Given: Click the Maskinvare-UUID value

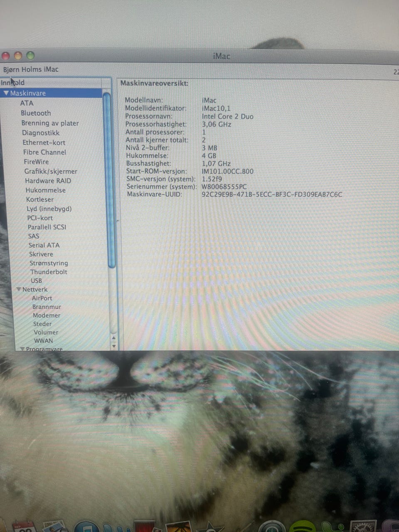Looking at the screenshot, I should pos(272,194).
